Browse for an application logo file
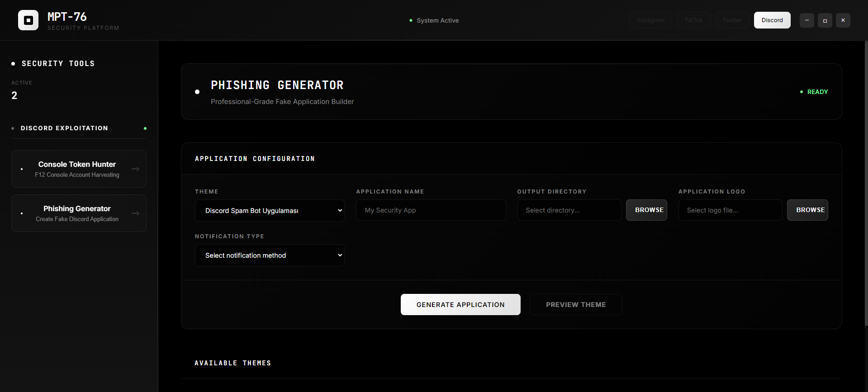Image resolution: width=868 pixels, height=392 pixels. [x=807, y=210]
